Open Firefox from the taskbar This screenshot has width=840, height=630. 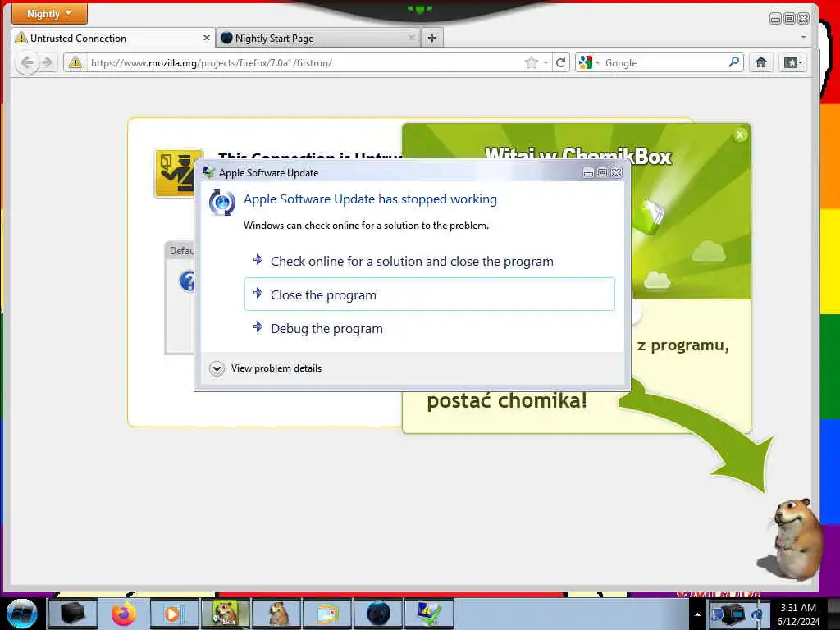pyautogui.click(x=124, y=614)
